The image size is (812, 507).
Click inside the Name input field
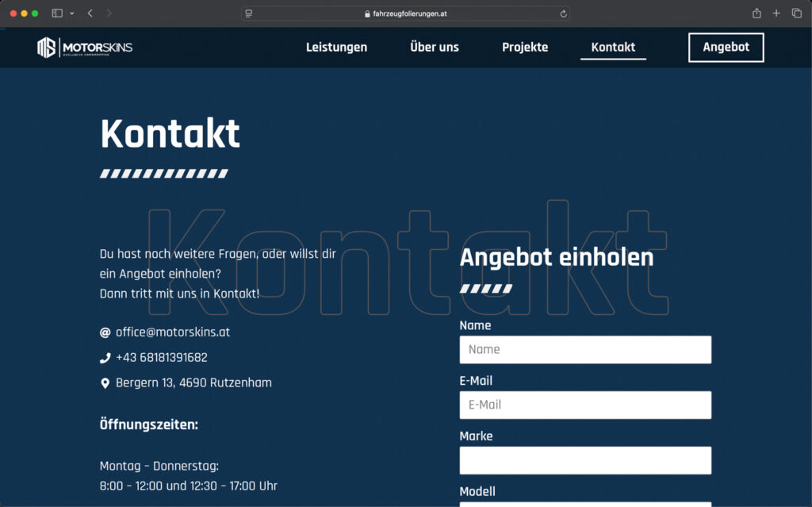tap(585, 349)
